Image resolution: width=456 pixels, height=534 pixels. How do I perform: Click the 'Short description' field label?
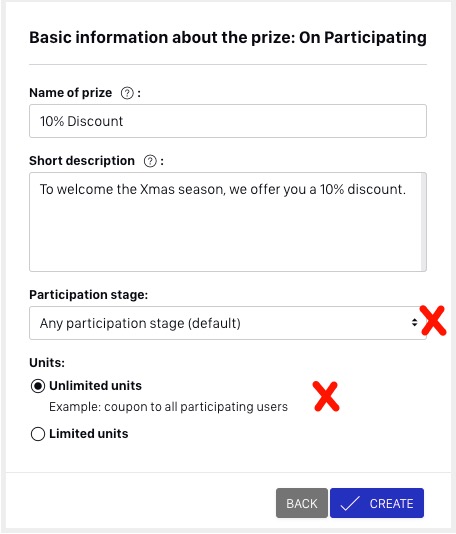(82, 161)
